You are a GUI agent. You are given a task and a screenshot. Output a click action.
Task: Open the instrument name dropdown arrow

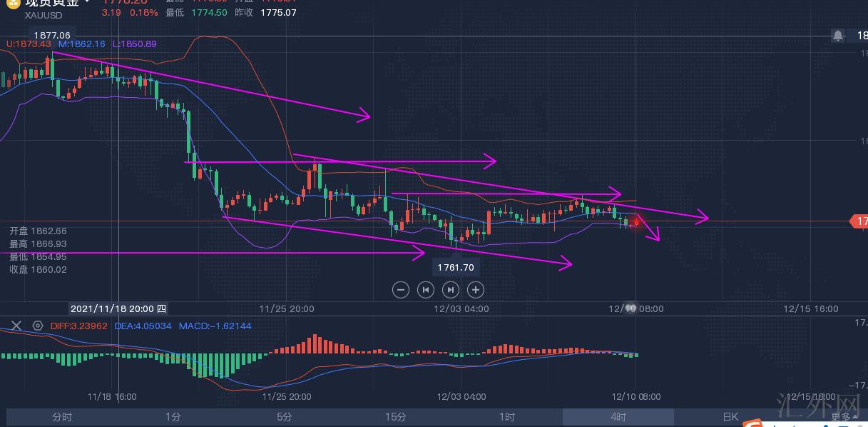pyautogui.click(x=87, y=2)
